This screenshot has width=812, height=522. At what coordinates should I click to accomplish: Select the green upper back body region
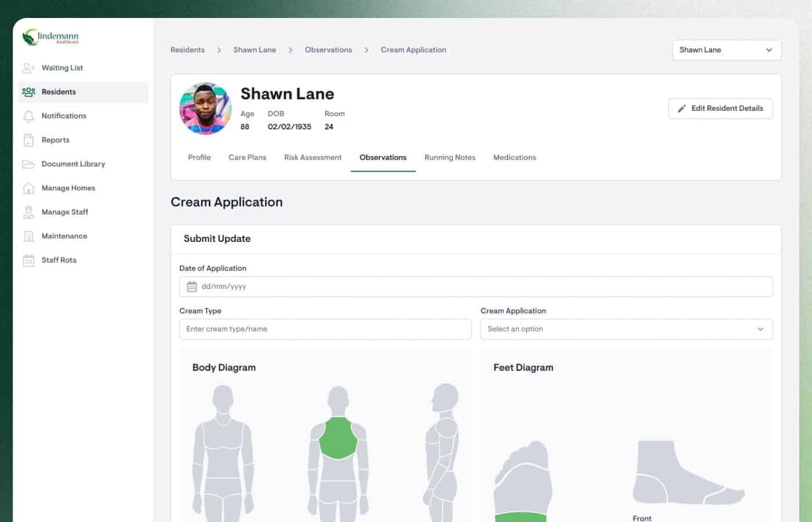[x=338, y=438]
